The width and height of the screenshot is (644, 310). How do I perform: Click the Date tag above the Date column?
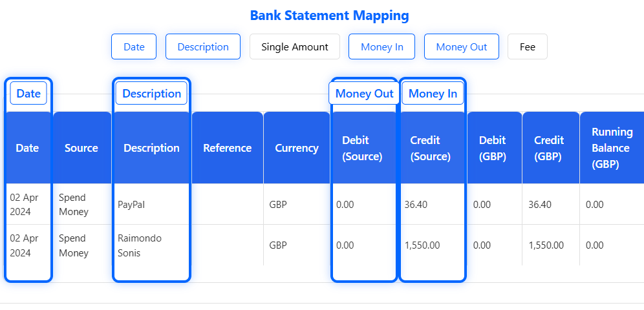(28, 93)
